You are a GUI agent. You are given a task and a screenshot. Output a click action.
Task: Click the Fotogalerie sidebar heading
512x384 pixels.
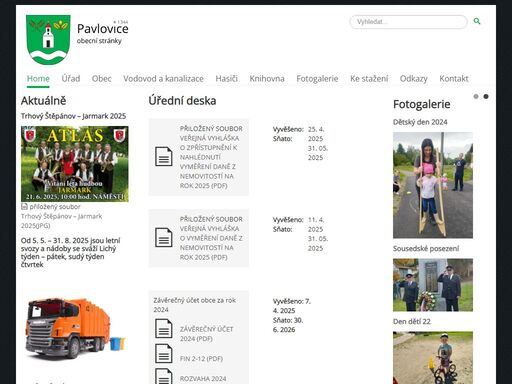click(x=422, y=104)
